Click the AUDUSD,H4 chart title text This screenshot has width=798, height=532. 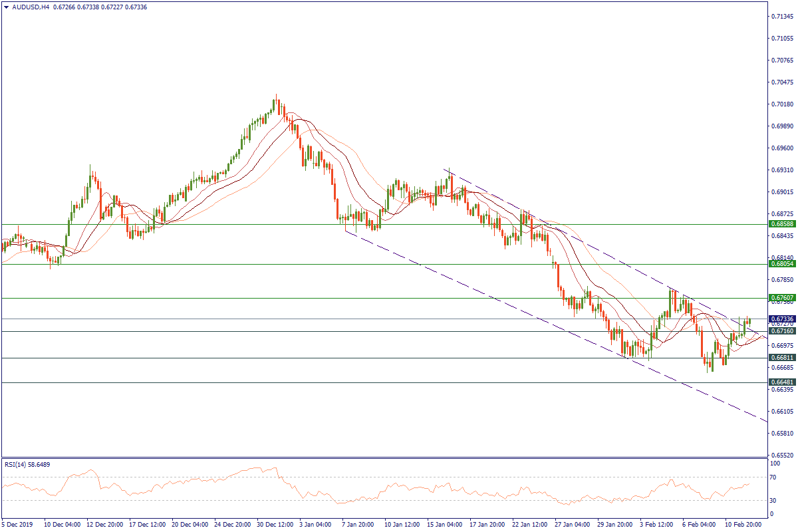coord(31,7)
